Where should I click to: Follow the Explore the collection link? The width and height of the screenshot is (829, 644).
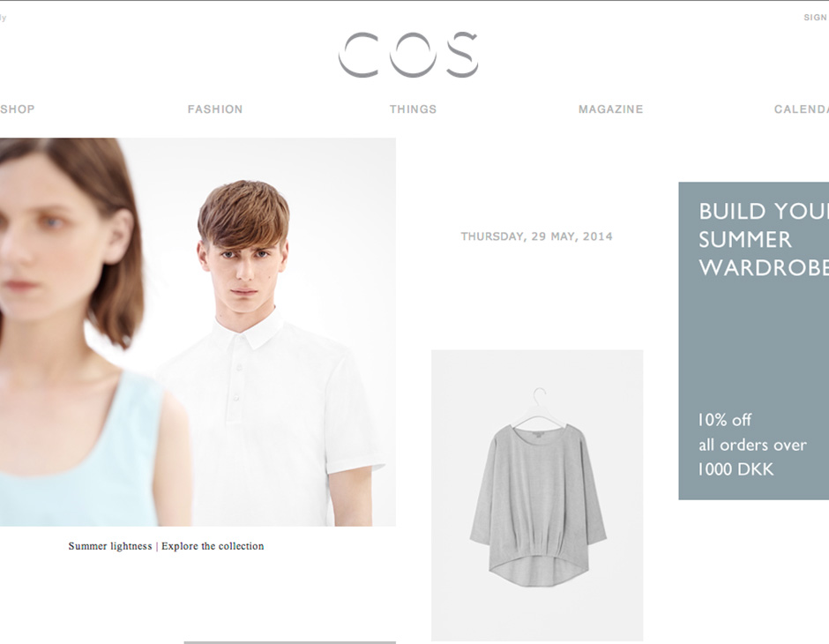(213, 546)
